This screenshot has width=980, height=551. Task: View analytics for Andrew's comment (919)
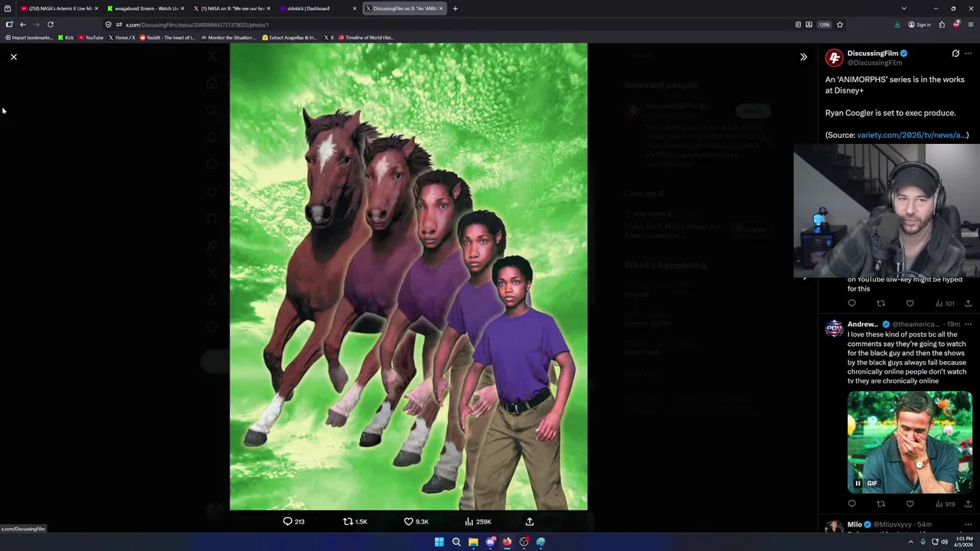(945, 504)
